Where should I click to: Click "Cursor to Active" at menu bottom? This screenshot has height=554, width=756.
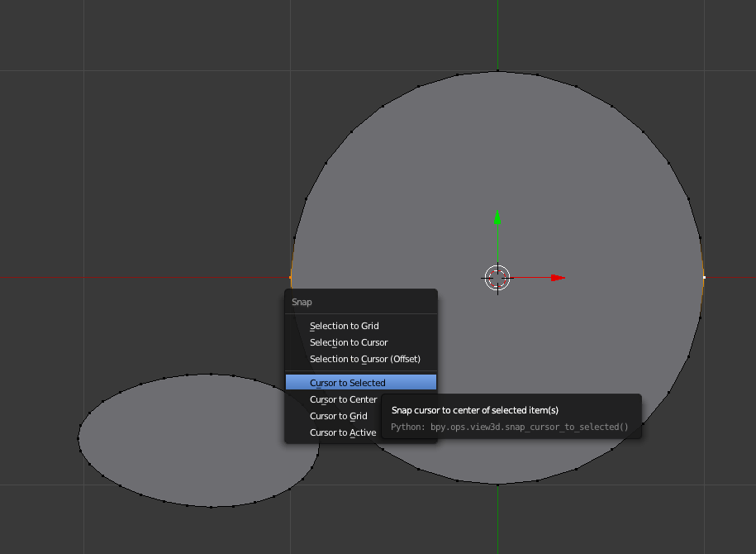(343, 432)
